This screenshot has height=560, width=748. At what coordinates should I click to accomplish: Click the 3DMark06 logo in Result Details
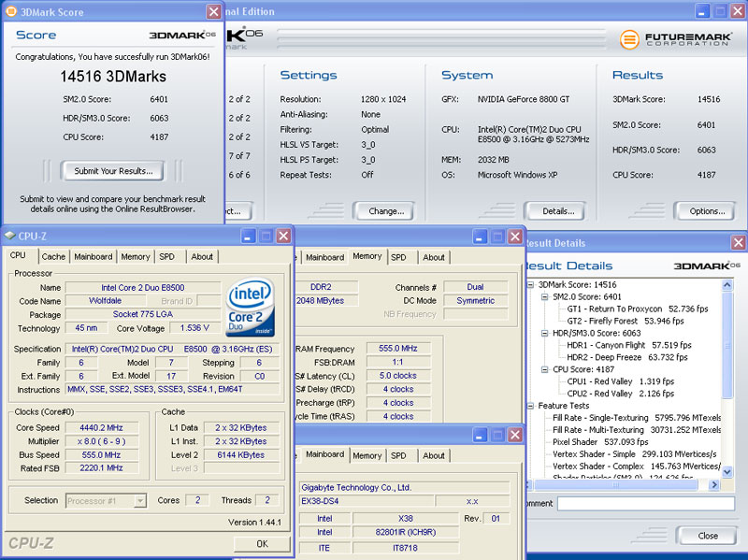pyautogui.click(x=706, y=266)
